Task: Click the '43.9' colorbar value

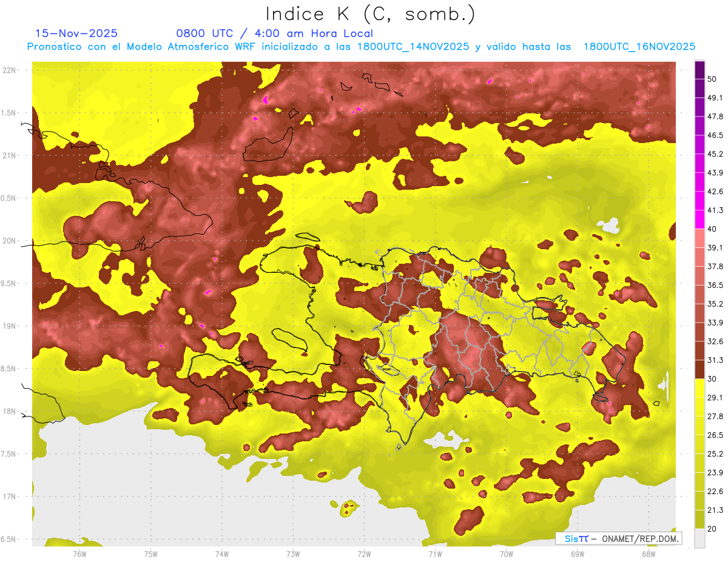Action: point(715,173)
